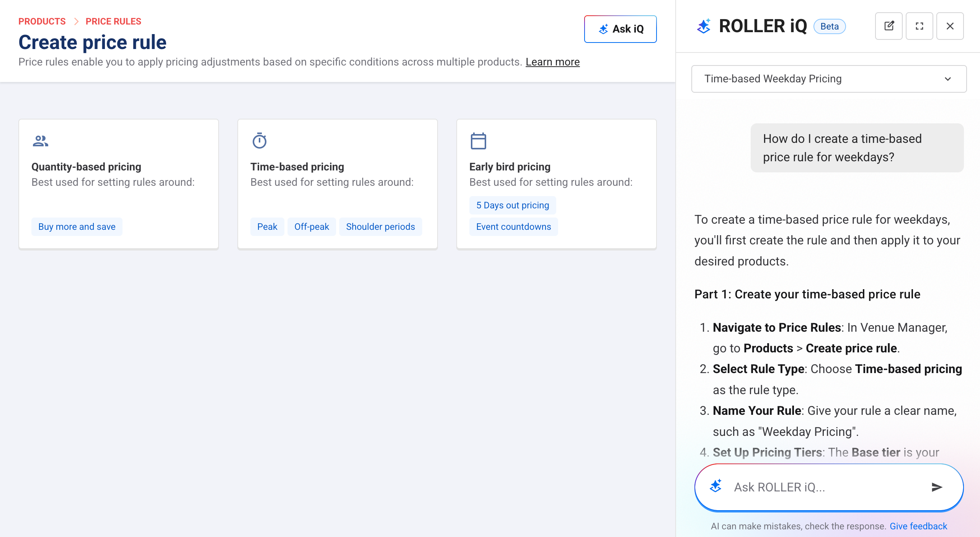Close the ROLLER iQ panel
The height and width of the screenshot is (537, 980).
point(950,26)
